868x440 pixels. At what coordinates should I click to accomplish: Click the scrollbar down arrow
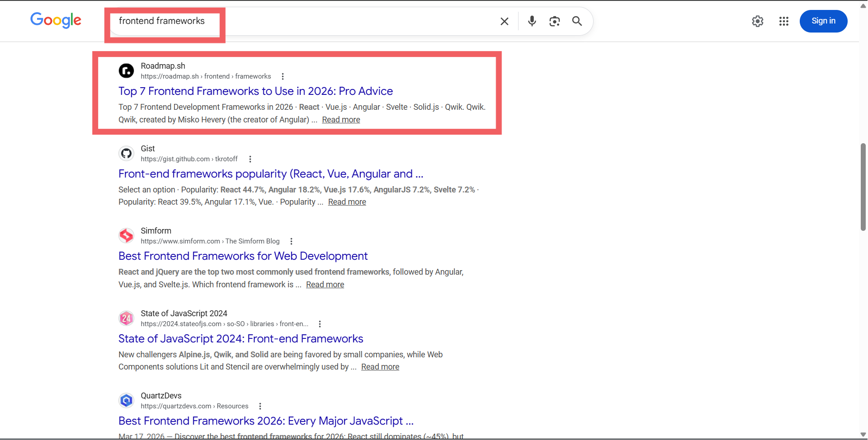pos(863,435)
